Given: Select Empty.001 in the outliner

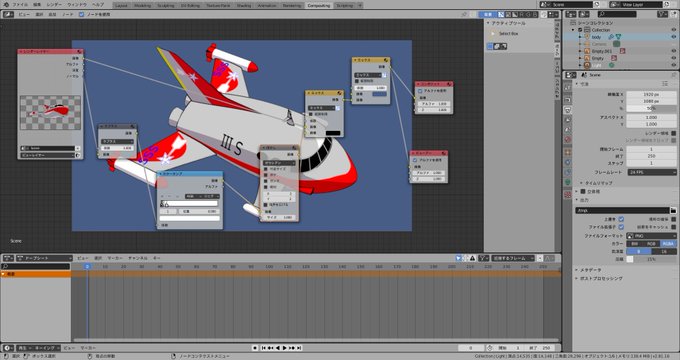Looking at the screenshot, I should coord(602,51).
